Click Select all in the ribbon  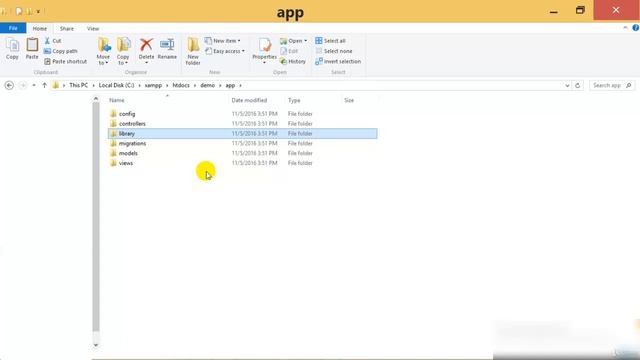pyautogui.click(x=330, y=41)
